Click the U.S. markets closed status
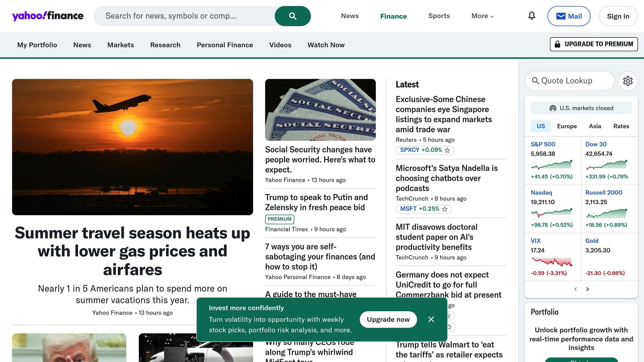Viewport: 644px width, 362px height. [x=581, y=108]
